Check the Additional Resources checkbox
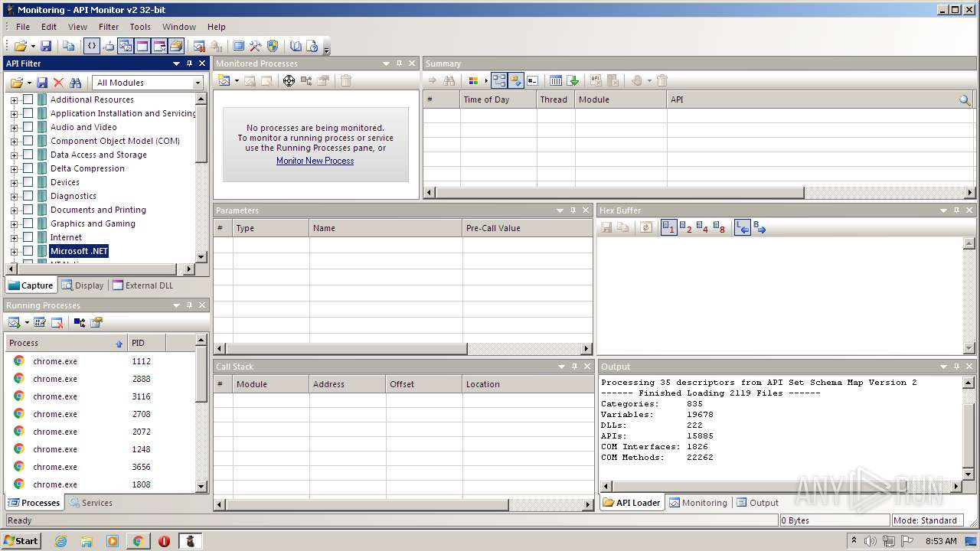 (x=28, y=99)
